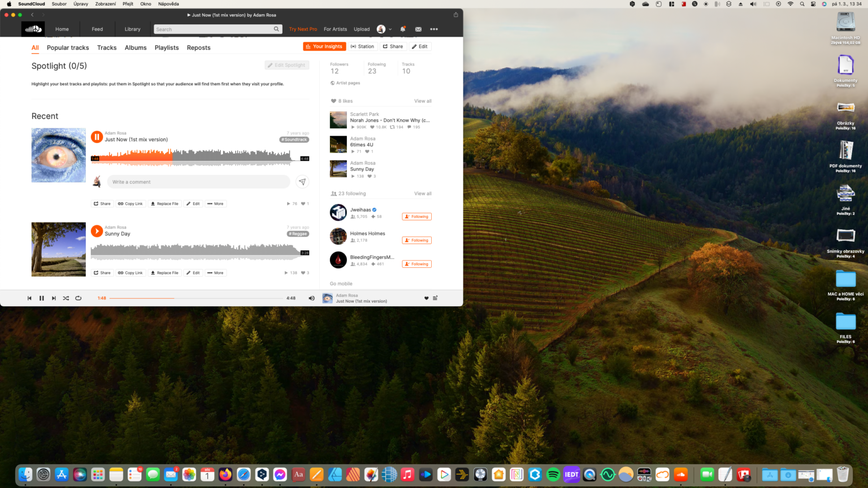Open the Soubor menu in the menu bar
868x488 pixels.
click(x=59, y=3)
